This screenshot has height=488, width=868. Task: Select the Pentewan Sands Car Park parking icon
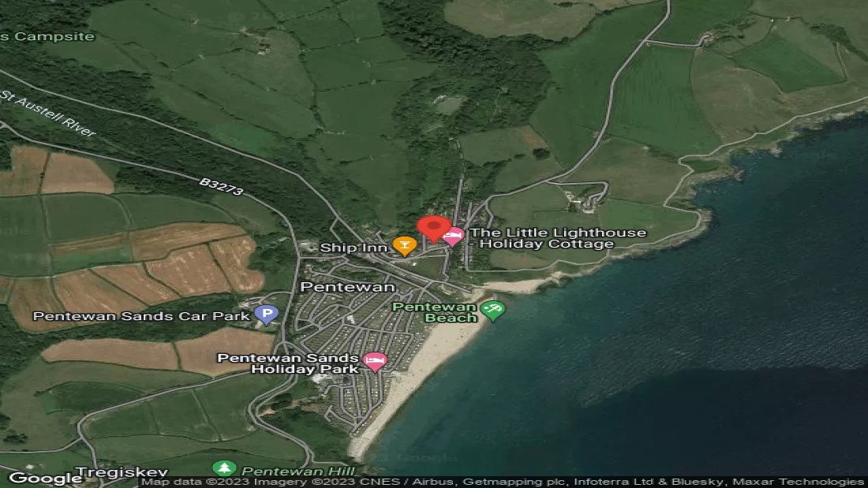pyautogui.click(x=268, y=315)
